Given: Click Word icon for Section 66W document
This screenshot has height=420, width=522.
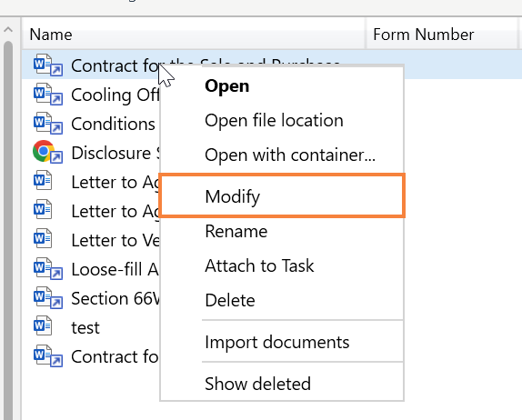Looking at the screenshot, I should tap(48, 298).
